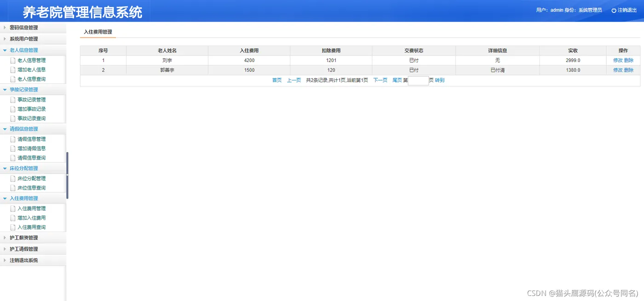Image resolution: width=644 pixels, height=301 pixels.
Task: Click 修改 in the 刘宇 row
Action: [618, 60]
